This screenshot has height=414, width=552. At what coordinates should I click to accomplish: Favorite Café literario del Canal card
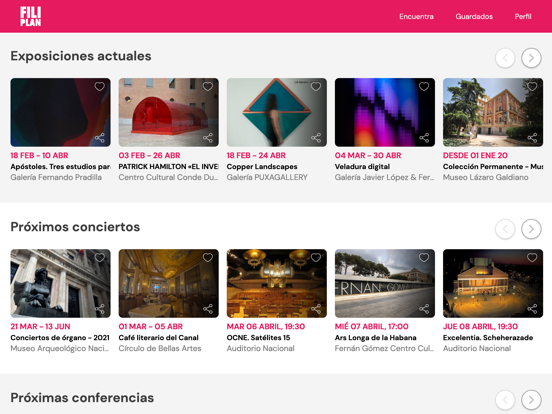pyautogui.click(x=208, y=258)
